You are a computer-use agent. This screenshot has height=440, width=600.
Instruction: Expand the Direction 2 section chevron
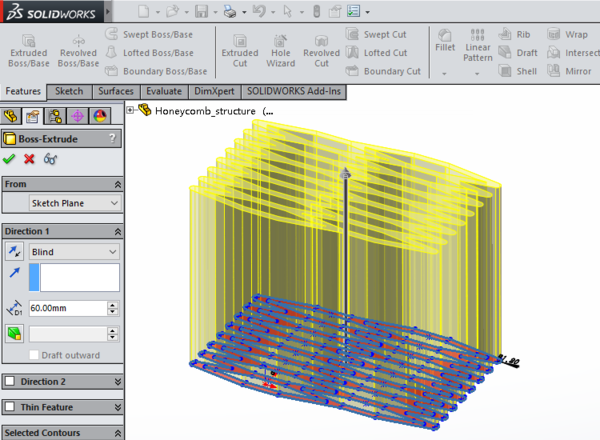[118, 381]
